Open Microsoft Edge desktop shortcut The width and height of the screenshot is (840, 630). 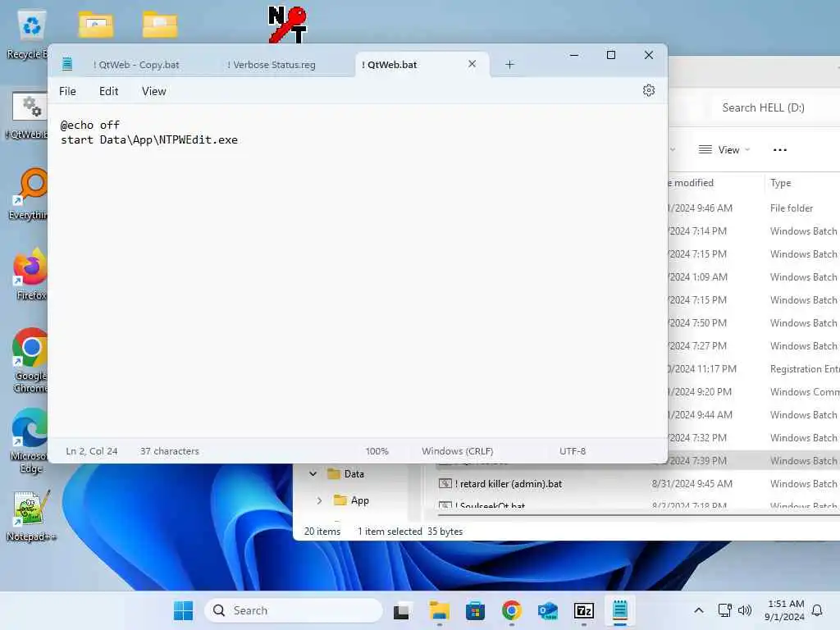(30, 441)
